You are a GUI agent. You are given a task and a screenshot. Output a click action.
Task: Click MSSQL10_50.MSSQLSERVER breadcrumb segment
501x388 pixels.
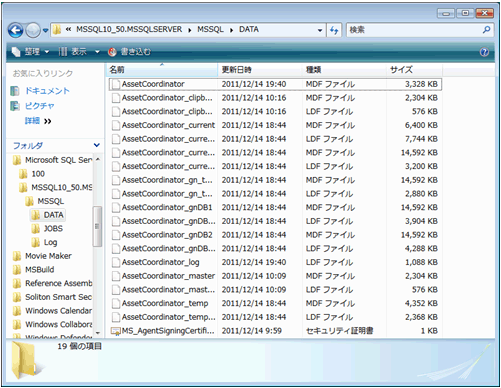tap(129, 30)
